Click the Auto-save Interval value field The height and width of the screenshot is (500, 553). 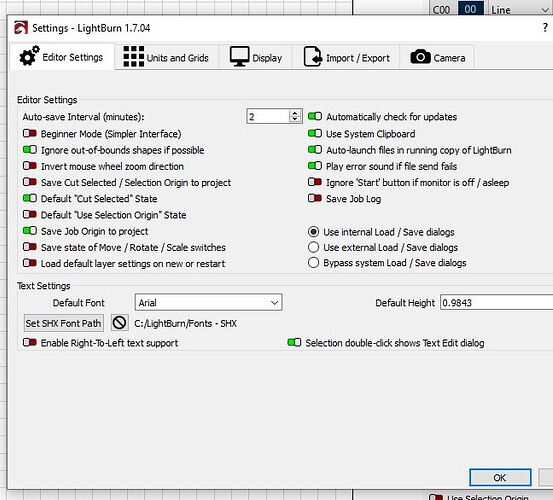[268, 116]
